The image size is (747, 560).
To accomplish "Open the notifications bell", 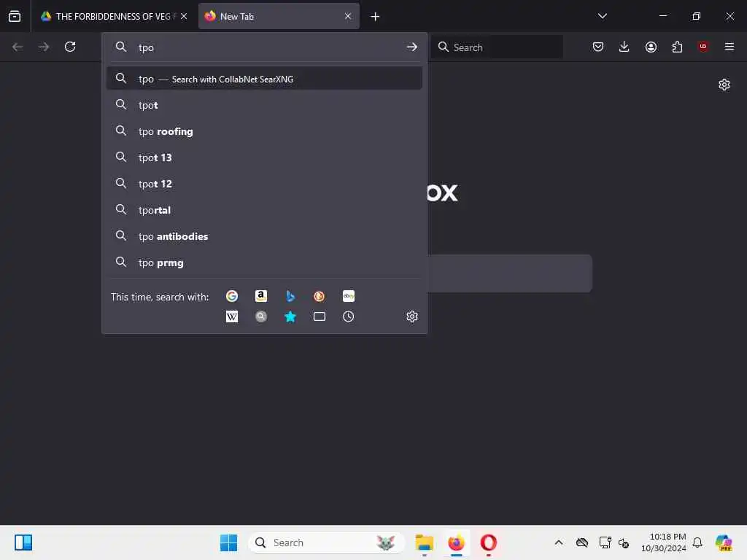I will (697, 542).
